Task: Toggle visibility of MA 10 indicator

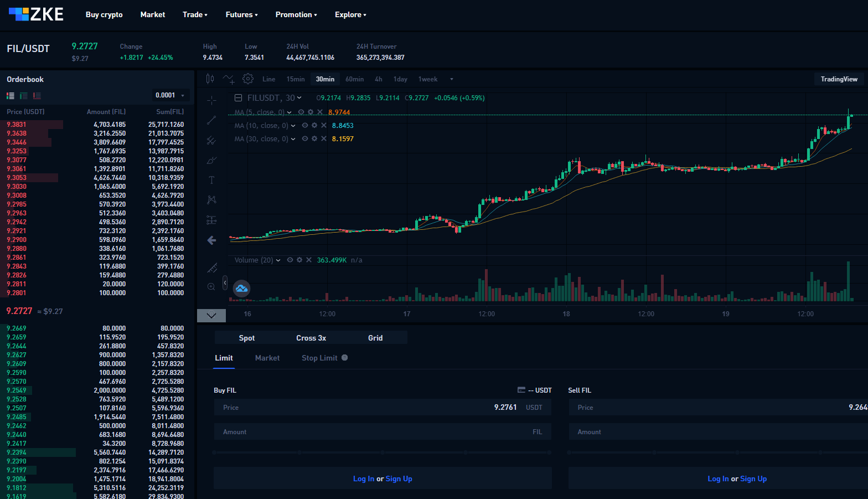Action: click(304, 126)
